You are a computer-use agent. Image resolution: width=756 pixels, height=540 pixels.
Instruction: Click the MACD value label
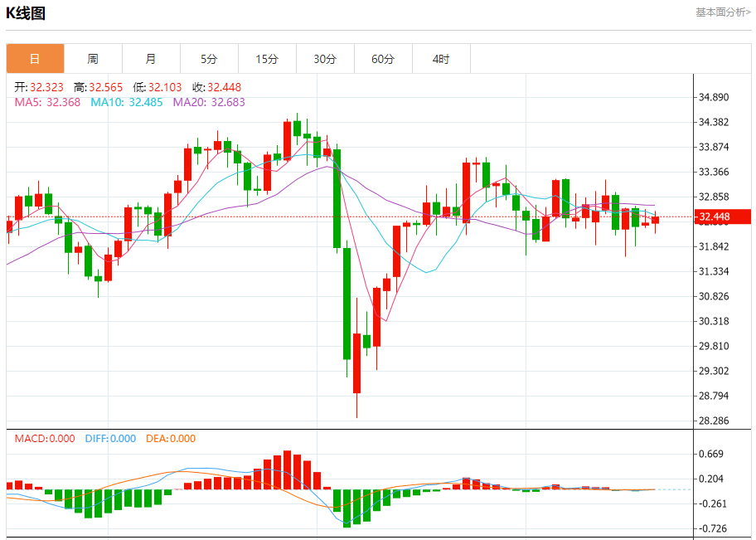pos(45,439)
